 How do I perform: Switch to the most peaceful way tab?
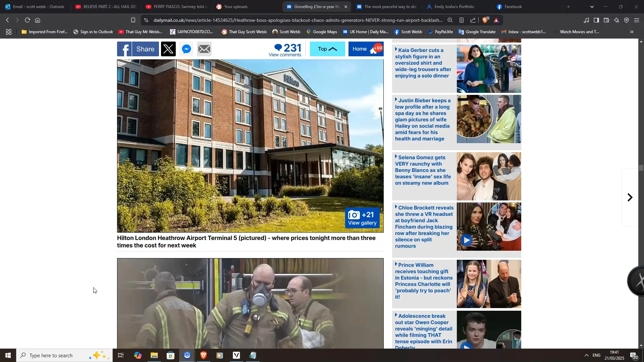[387, 7]
